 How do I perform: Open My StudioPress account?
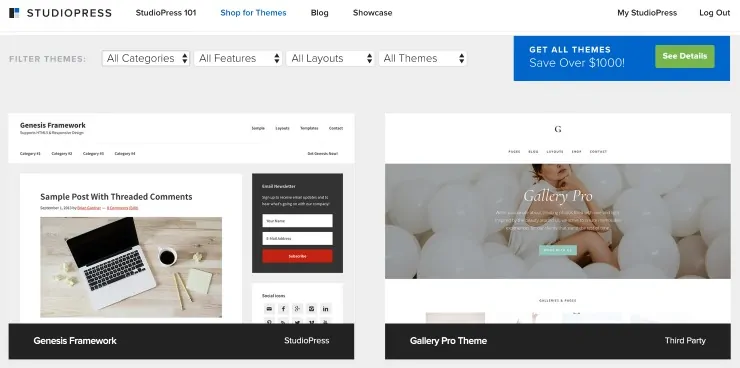click(647, 13)
